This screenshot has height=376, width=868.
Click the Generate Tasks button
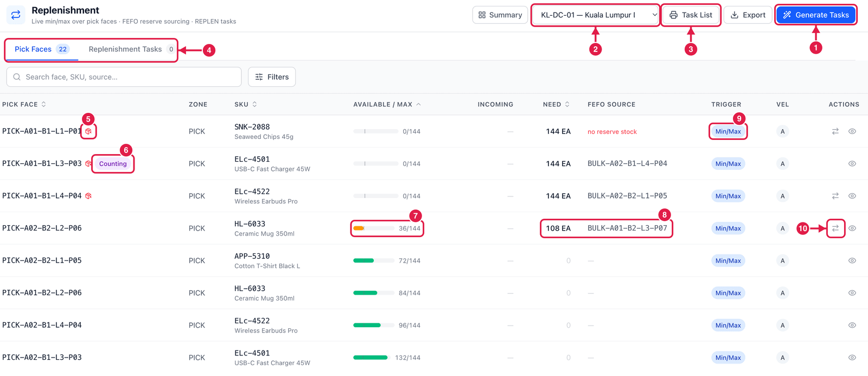point(815,15)
